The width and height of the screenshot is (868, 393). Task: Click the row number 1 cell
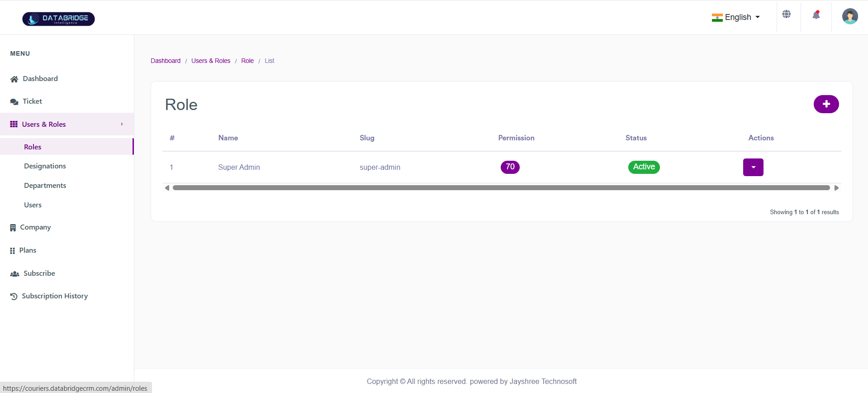[x=171, y=168]
